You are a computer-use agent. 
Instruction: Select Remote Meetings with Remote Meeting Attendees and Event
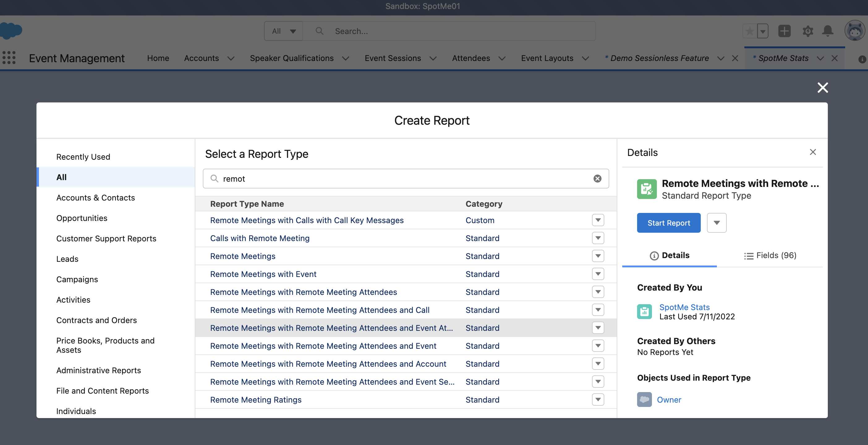tap(323, 346)
